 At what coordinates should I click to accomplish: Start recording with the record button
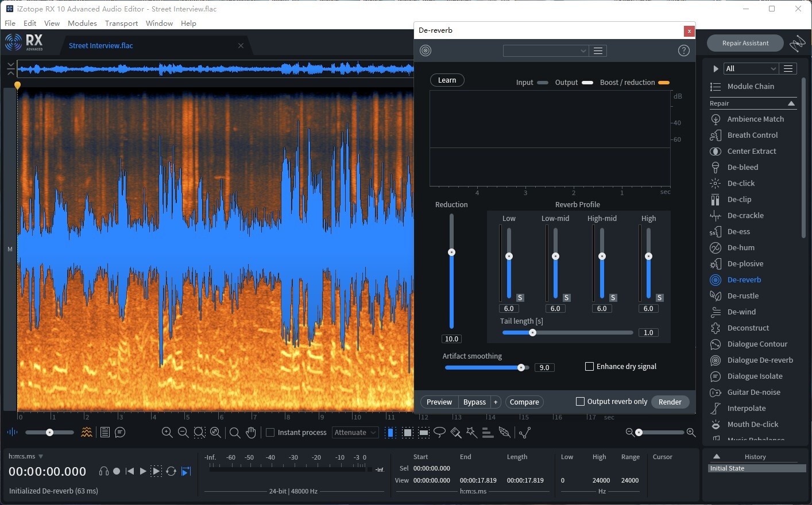pos(117,471)
